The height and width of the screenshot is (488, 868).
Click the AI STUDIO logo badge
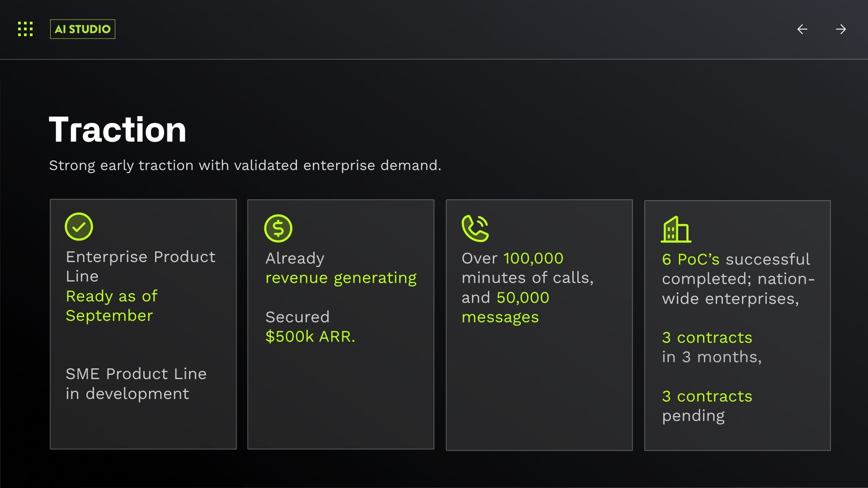tap(82, 29)
